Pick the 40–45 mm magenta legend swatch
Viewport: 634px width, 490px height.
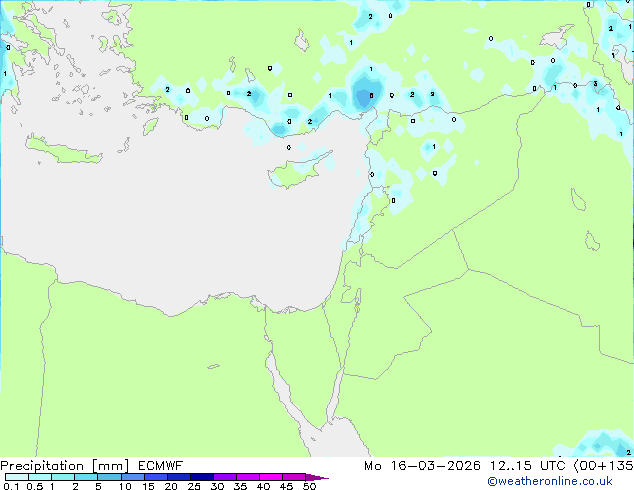point(271,477)
